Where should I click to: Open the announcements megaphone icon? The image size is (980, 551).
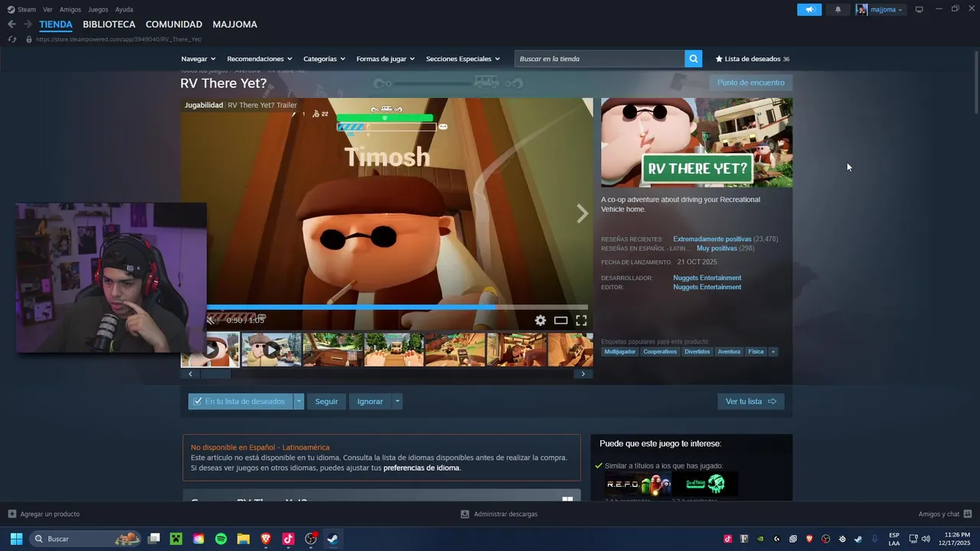point(809,9)
